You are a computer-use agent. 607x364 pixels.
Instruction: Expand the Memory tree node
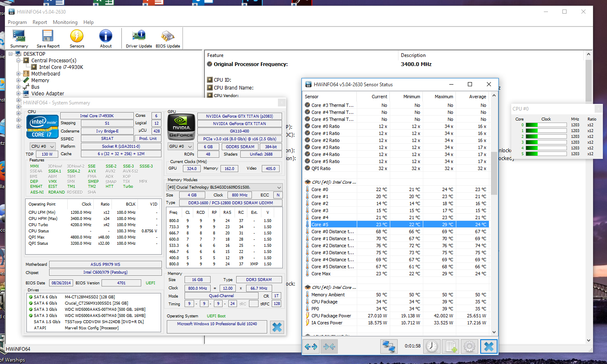click(x=18, y=80)
